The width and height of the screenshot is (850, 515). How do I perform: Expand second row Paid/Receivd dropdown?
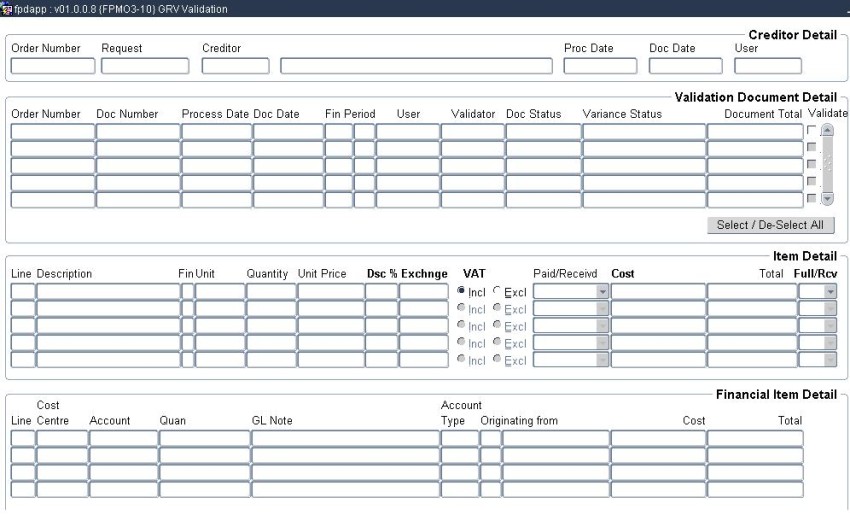click(602, 309)
